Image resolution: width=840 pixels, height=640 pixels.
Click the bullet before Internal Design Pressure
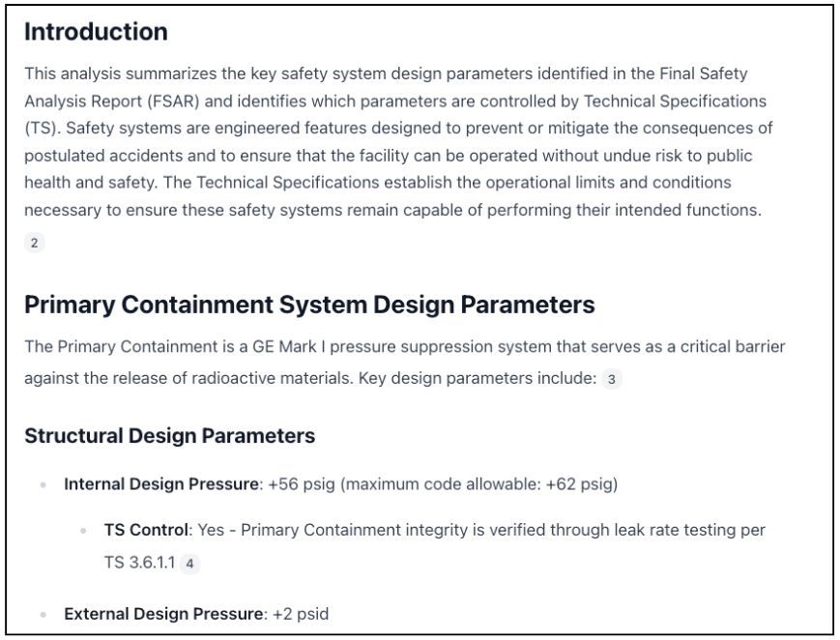(x=43, y=484)
